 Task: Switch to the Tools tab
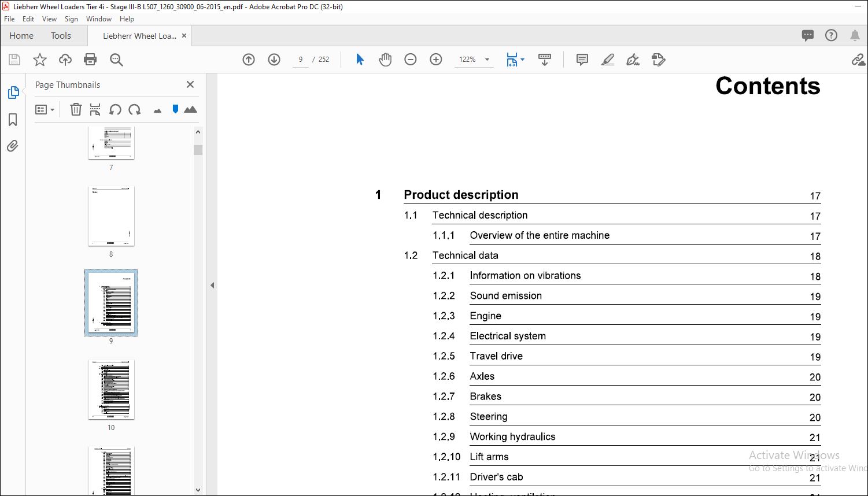(x=61, y=35)
